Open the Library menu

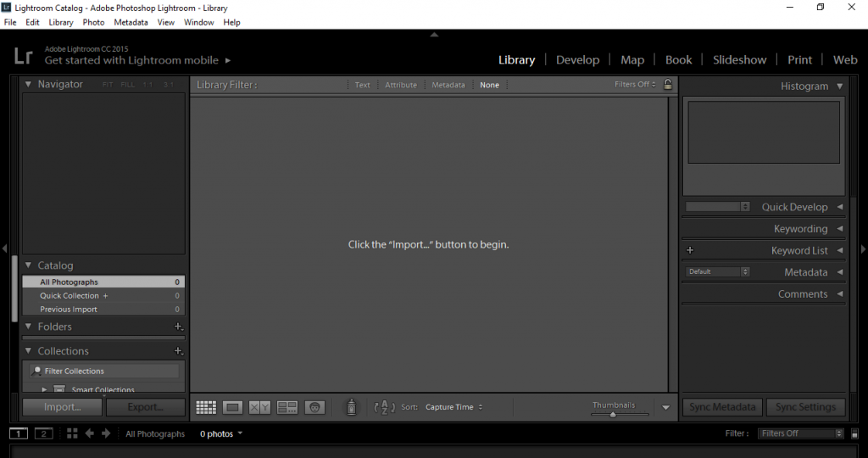coord(61,22)
